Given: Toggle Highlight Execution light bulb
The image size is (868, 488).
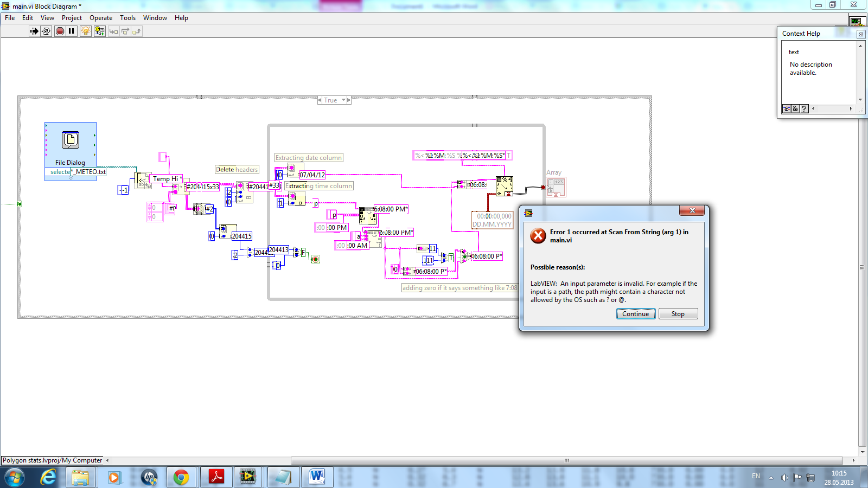Looking at the screenshot, I should [86, 31].
